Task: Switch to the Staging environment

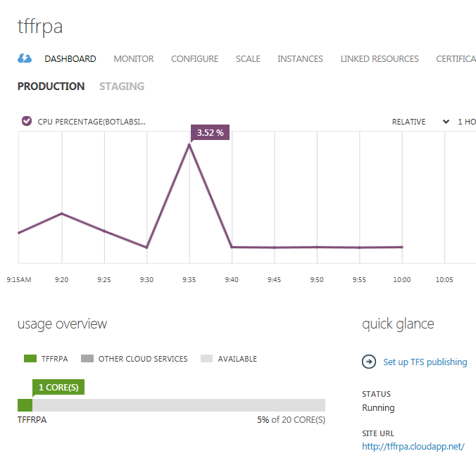Action: coord(122,87)
